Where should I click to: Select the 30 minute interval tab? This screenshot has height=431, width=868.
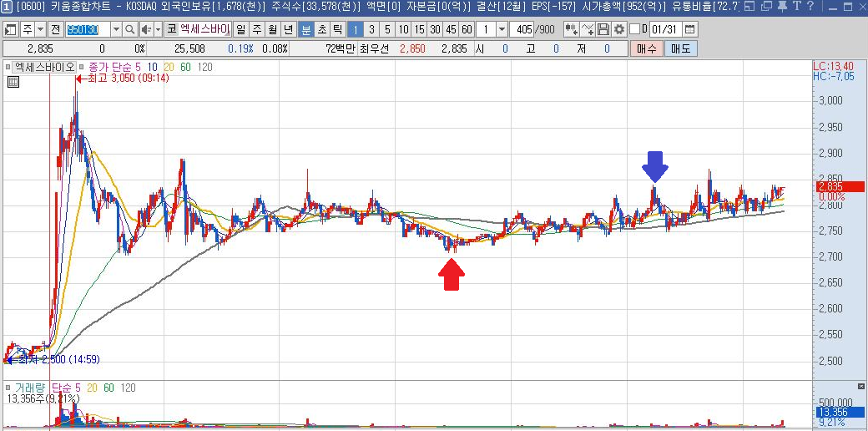[435, 29]
